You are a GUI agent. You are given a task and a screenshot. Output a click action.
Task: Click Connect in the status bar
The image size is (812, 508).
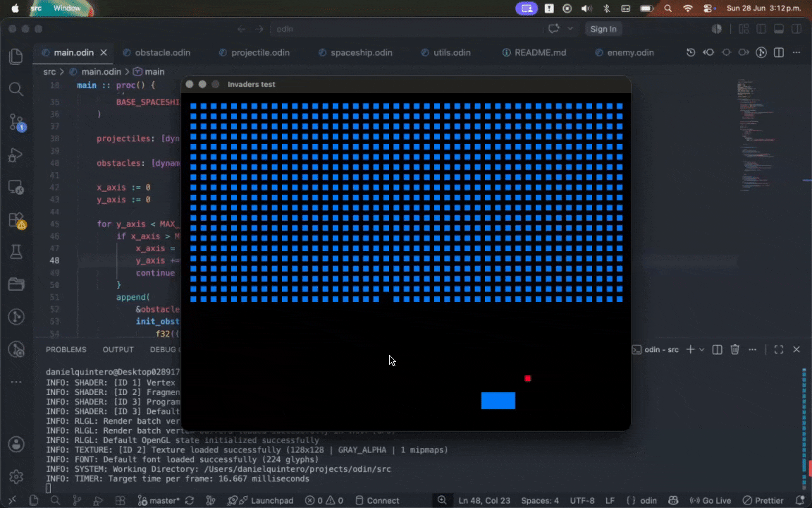tap(377, 500)
